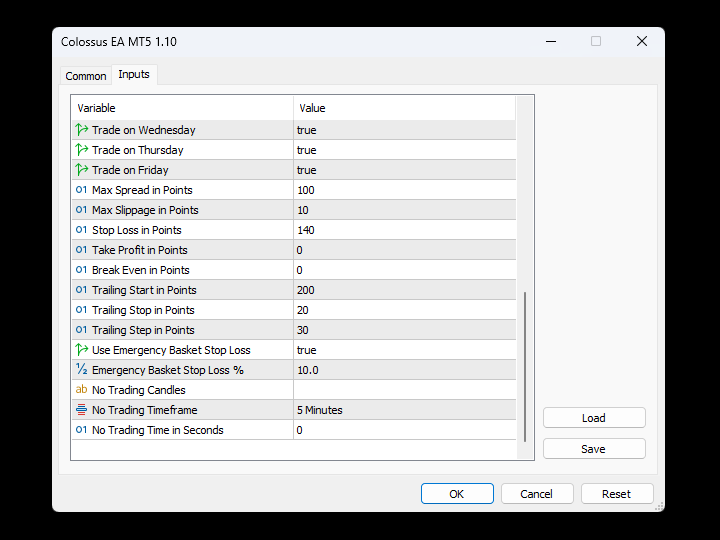Select the 'Stop Loss in Points' row label
720x540 pixels.
pos(137,230)
